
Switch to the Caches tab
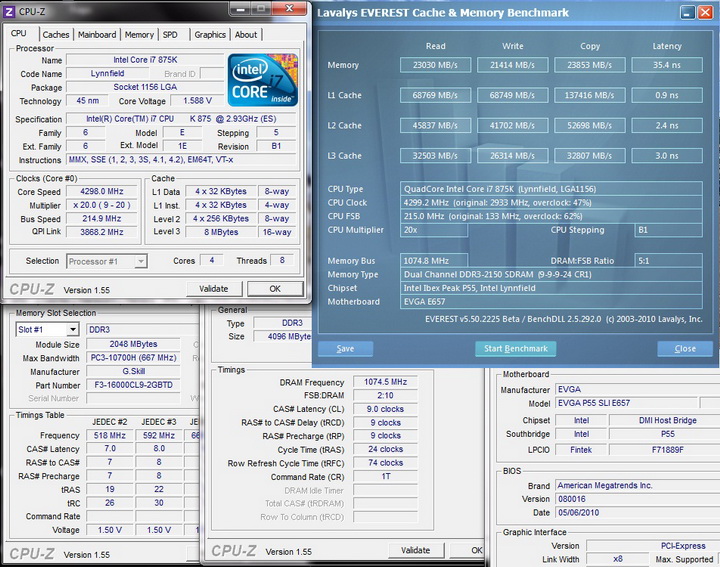tap(56, 34)
